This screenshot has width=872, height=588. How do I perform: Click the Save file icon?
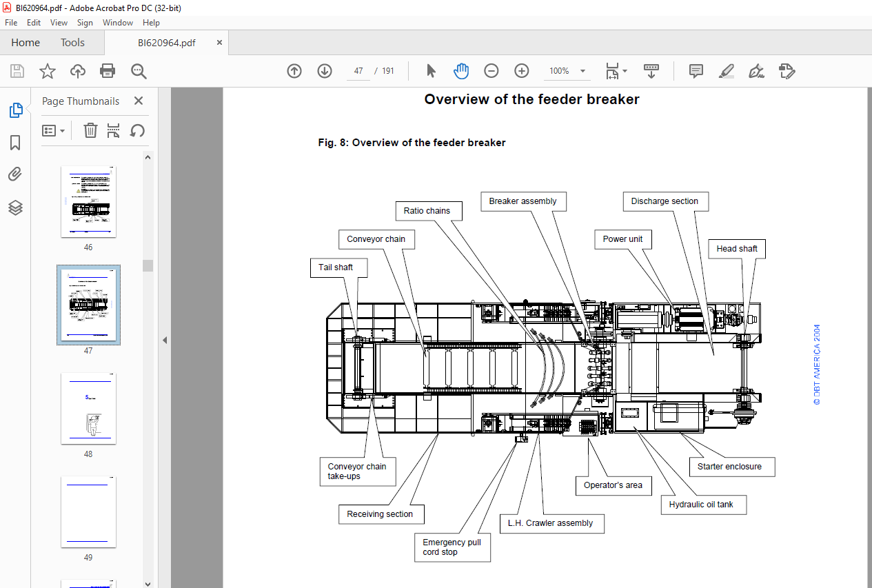pos(17,71)
